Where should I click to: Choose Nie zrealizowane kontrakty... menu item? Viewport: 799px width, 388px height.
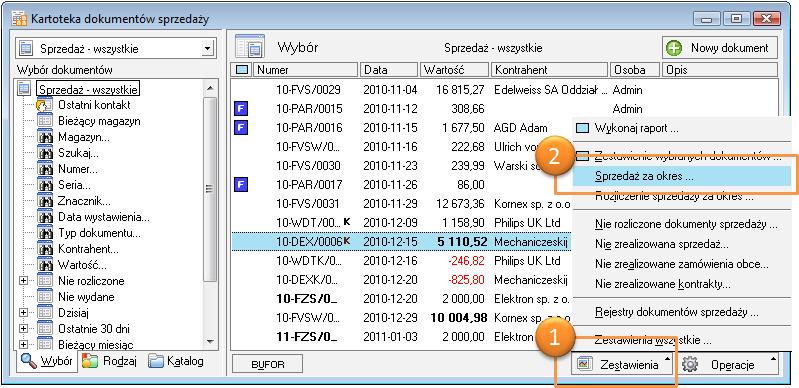(x=662, y=284)
